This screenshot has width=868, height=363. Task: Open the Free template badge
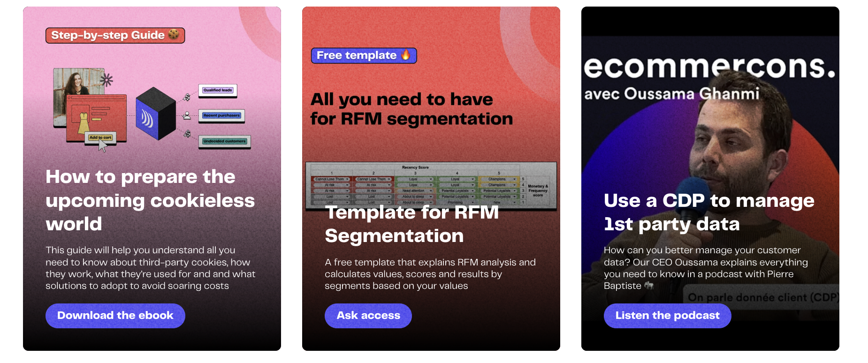point(364,55)
